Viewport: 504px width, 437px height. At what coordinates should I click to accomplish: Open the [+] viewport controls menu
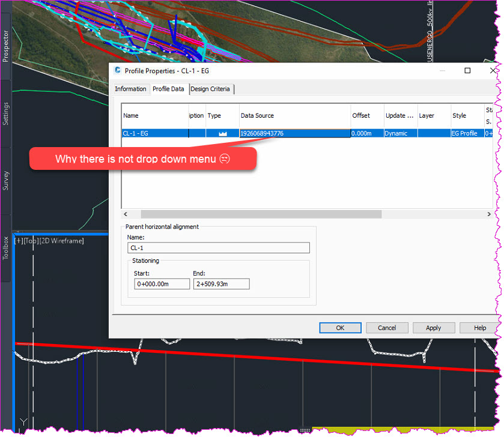click(x=19, y=241)
